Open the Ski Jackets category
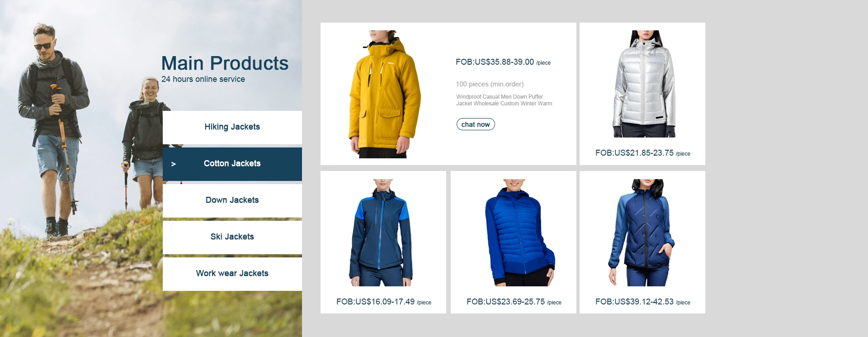The width and height of the screenshot is (868, 337). click(x=232, y=237)
